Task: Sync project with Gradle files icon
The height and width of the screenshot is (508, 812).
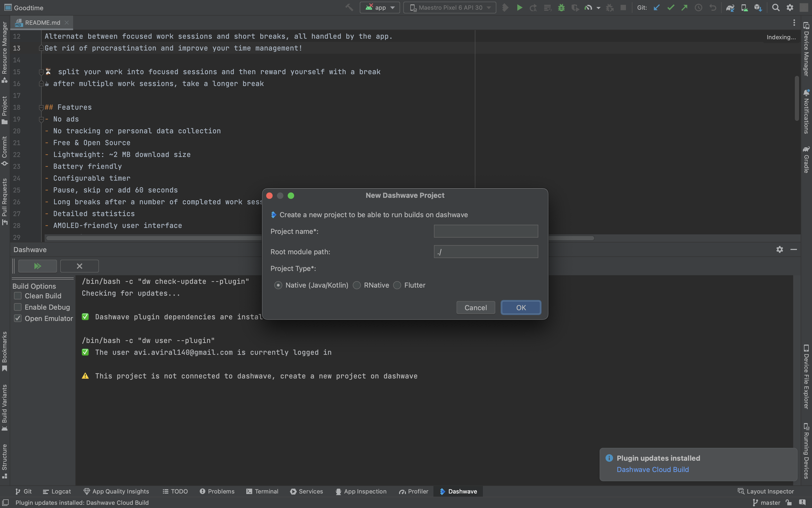Action: (730, 8)
